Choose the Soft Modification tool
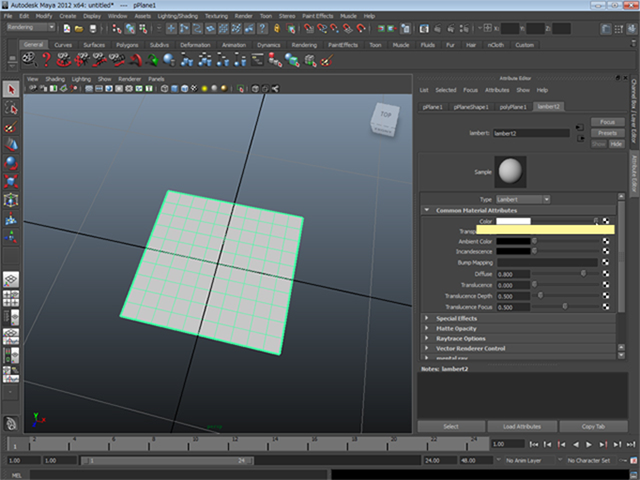The width and height of the screenshot is (640, 480). [11, 219]
